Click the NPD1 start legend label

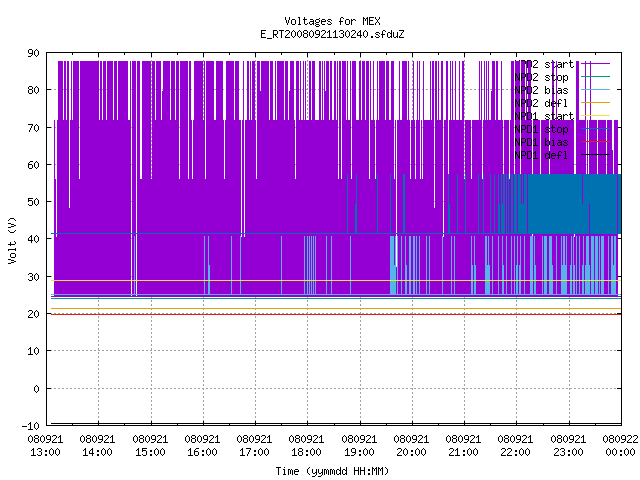(x=544, y=116)
